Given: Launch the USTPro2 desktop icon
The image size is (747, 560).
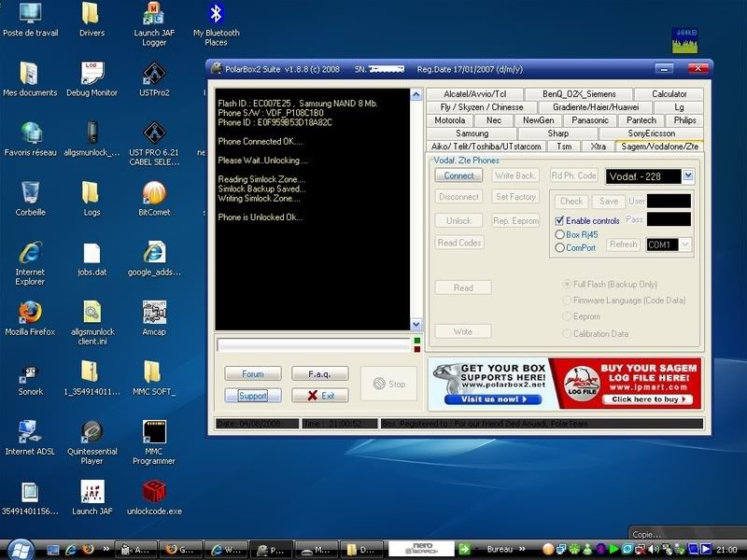Looking at the screenshot, I should (154, 78).
